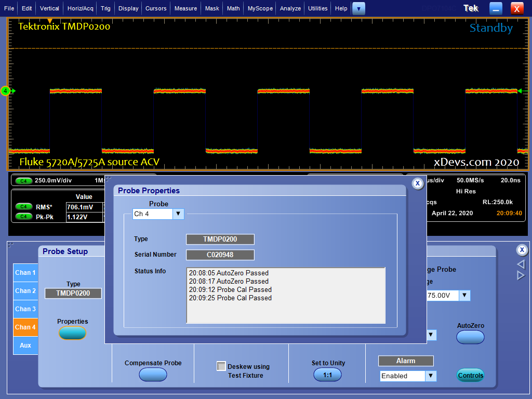
Task: Enable Deskew using Test Fixture checkbox
Action: 221,366
